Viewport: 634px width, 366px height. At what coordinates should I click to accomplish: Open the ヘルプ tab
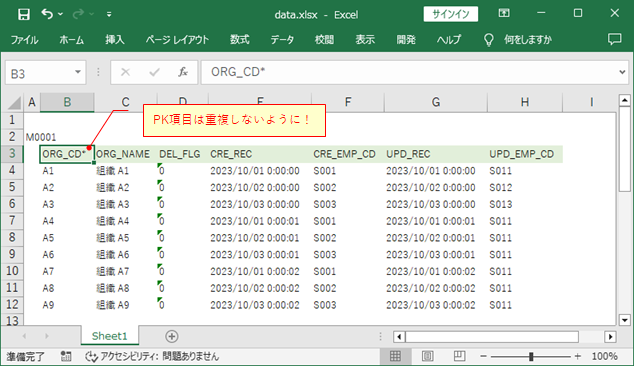click(x=449, y=40)
